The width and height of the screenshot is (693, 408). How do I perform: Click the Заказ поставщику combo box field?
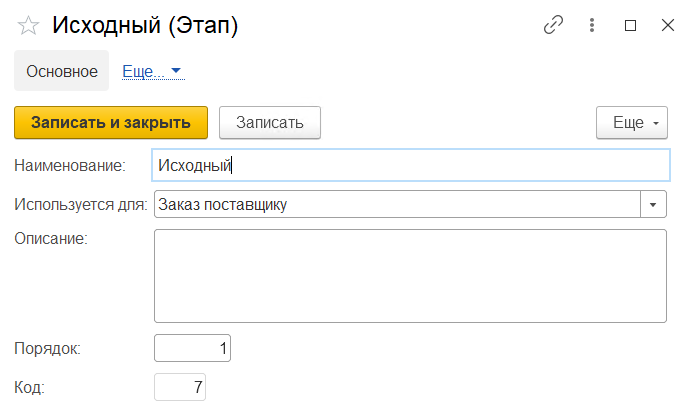pyautogui.click(x=396, y=204)
